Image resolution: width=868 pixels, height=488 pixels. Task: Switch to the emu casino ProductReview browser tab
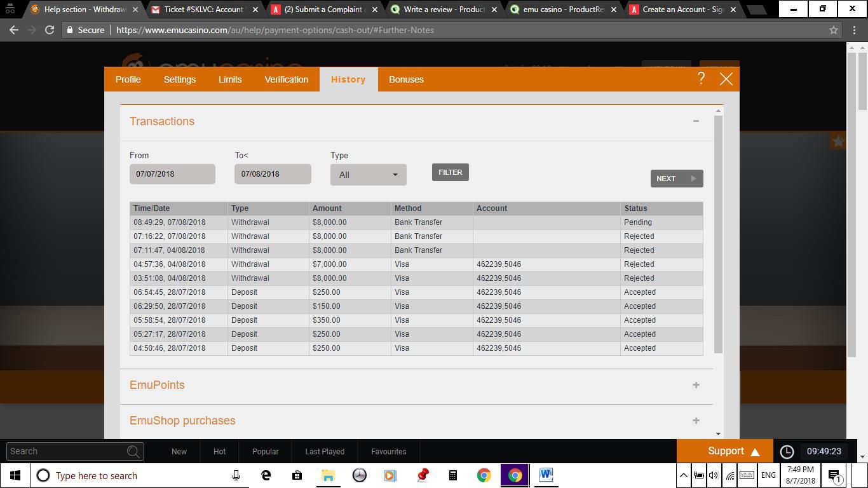564,10
